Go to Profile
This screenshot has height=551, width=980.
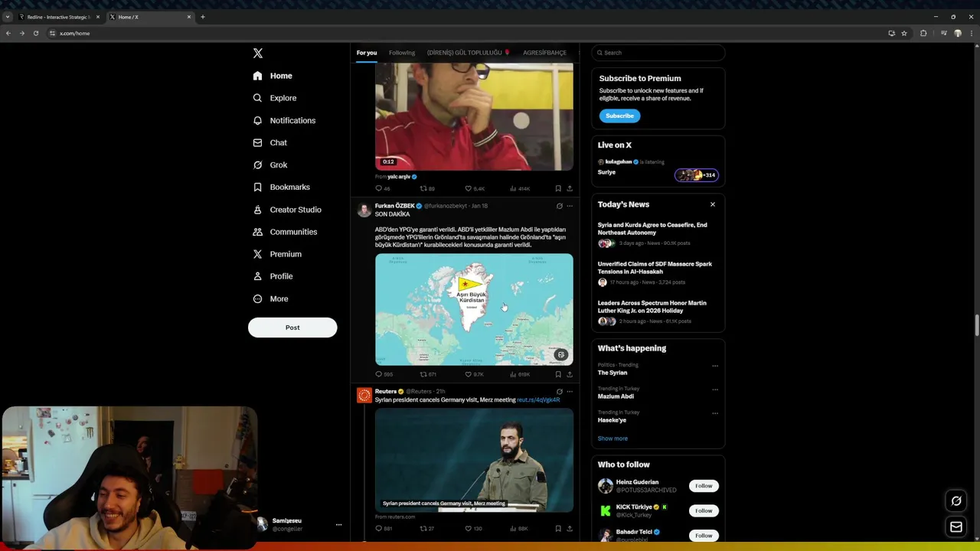(273, 276)
